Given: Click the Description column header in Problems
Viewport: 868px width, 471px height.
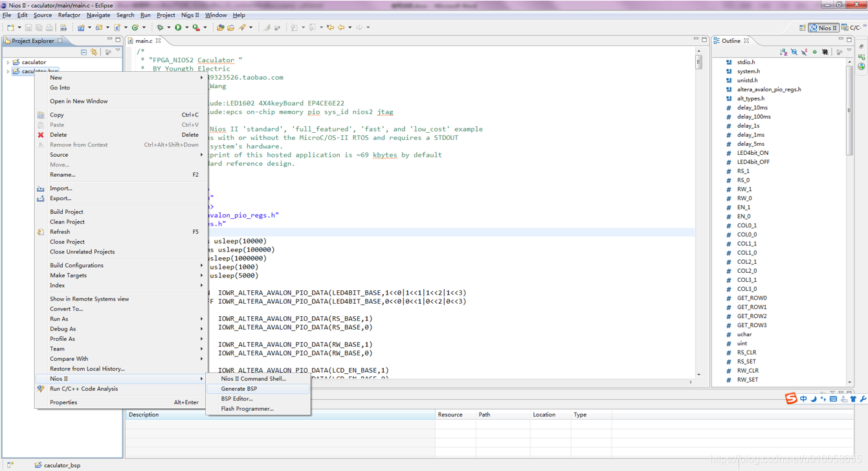Looking at the screenshot, I should tap(280, 415).
